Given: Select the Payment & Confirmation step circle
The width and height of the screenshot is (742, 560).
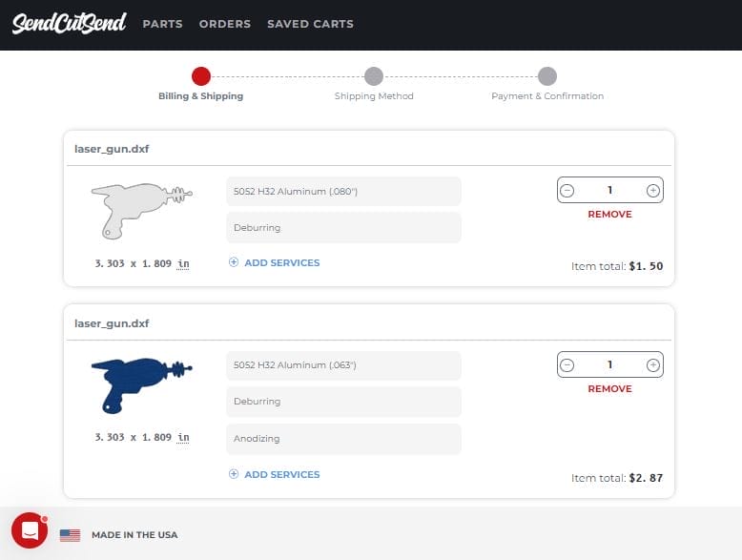Looking at the screenshot, I should click(x=546, y=76).
